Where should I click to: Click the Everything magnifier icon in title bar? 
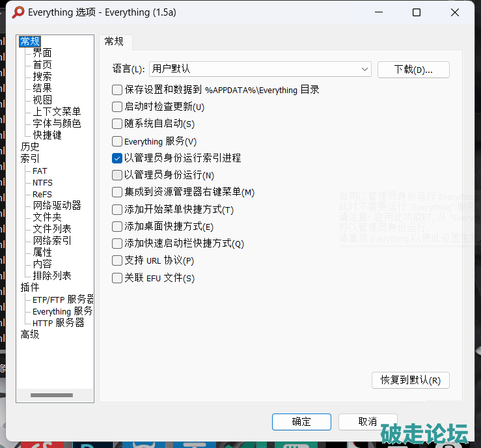click(x=18, y=12)
